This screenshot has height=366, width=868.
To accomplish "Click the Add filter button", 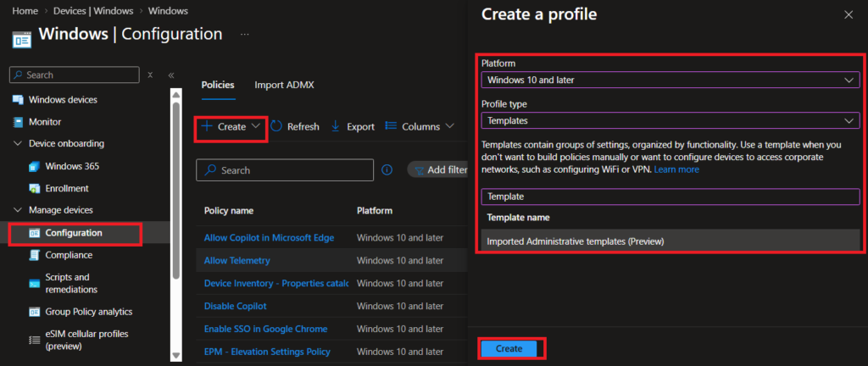I will (439, 170).
